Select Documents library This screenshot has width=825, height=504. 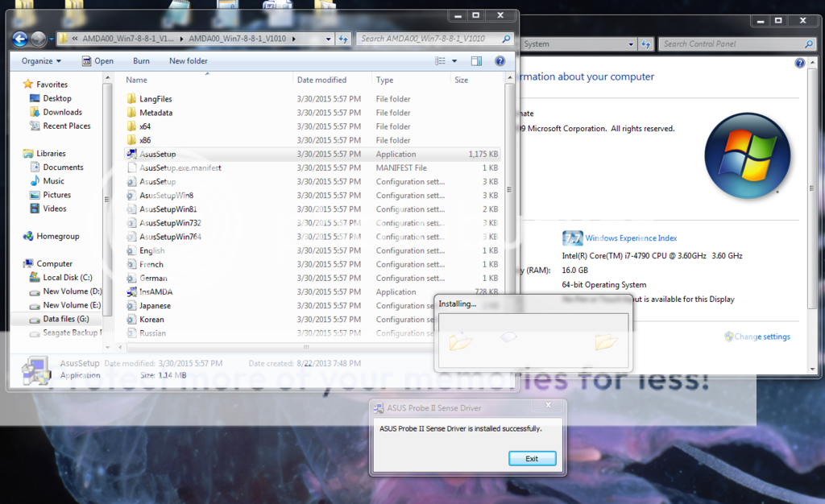point(63,167)
